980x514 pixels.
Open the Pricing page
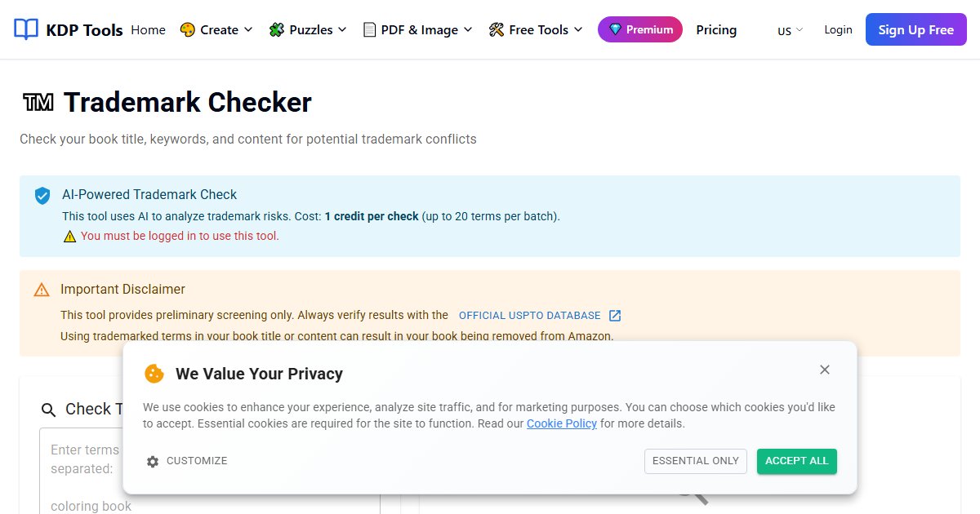(x=716, y=30)
